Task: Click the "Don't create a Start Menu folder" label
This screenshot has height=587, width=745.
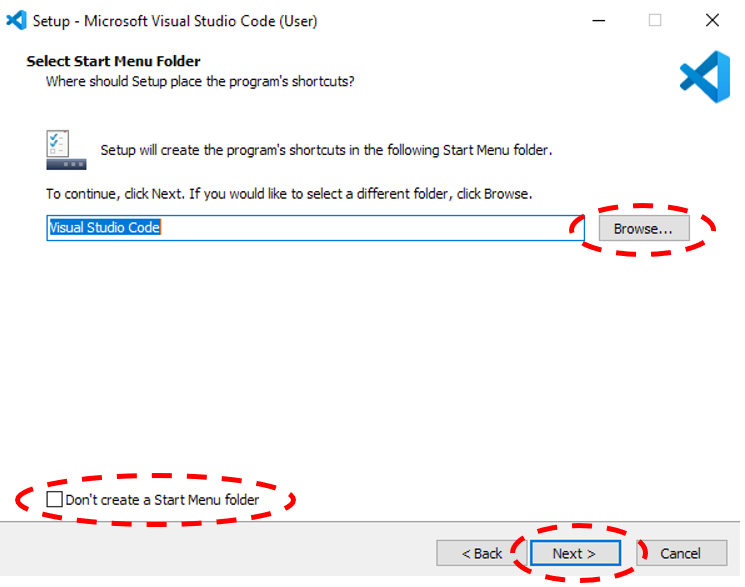Action: [x=162, y=499]
